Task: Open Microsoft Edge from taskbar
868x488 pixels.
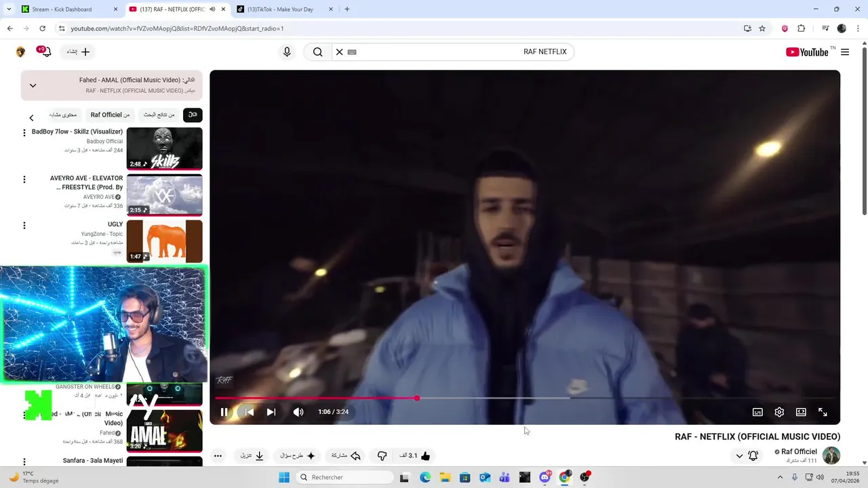Action: point(425,477)
